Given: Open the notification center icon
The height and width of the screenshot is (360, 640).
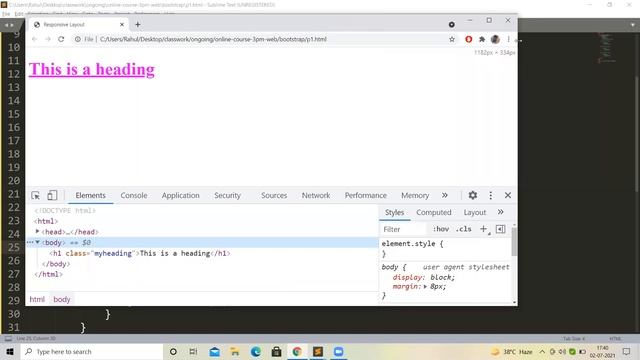Looking at the screenshot, I should [627, 351].
